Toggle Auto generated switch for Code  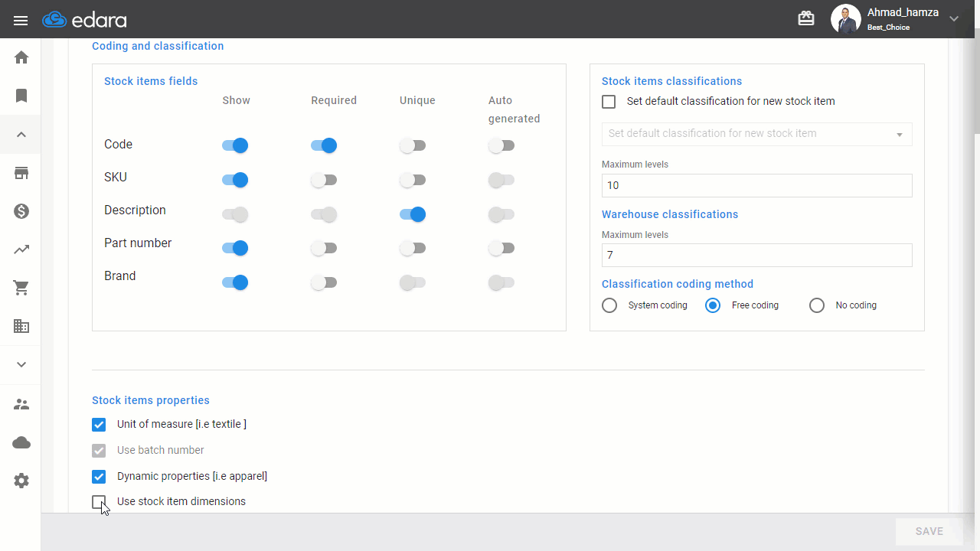501,145
